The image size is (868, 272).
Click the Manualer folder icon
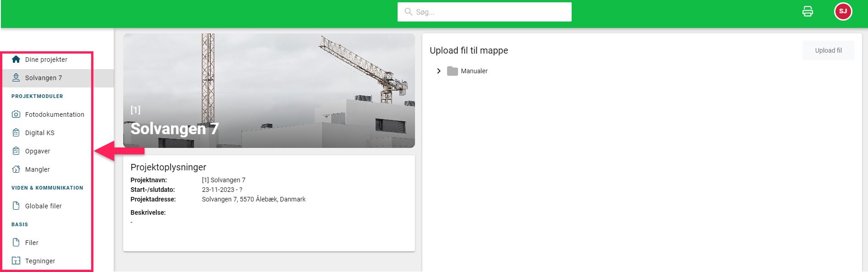[x=452, y=71]
